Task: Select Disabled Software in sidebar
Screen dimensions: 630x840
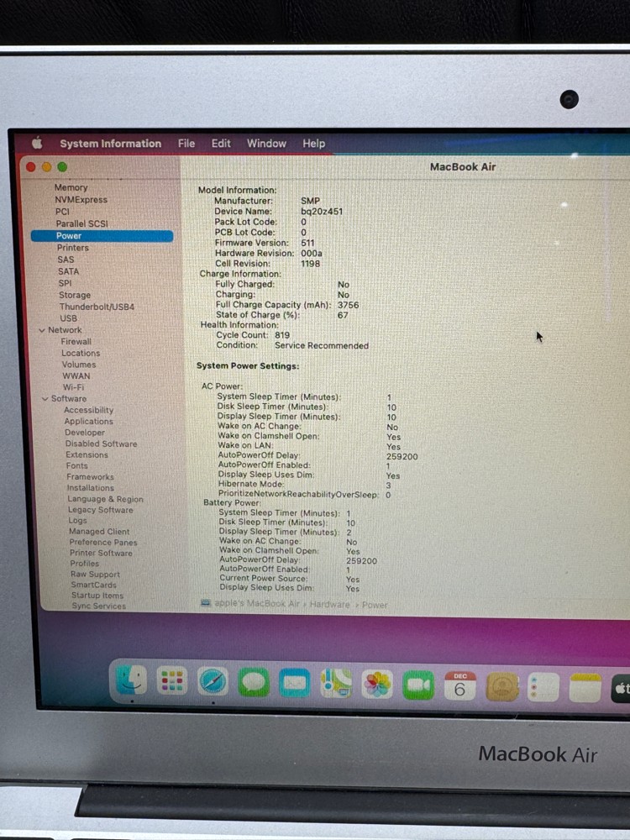Action: point(101,444)
